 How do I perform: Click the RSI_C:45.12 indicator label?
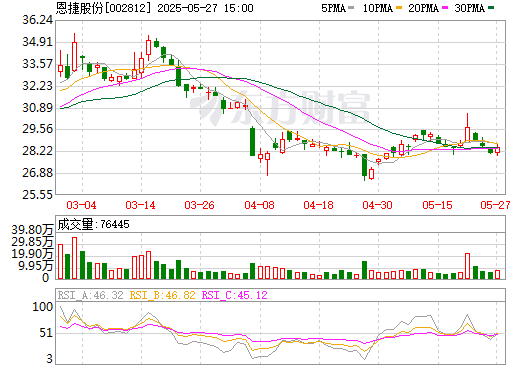[x=235, y=295]
